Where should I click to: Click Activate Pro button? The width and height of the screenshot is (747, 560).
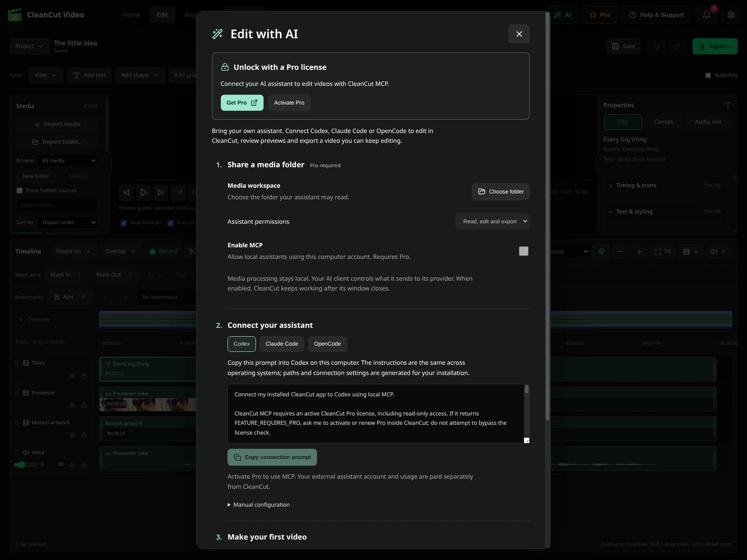(x=289, y=103)
